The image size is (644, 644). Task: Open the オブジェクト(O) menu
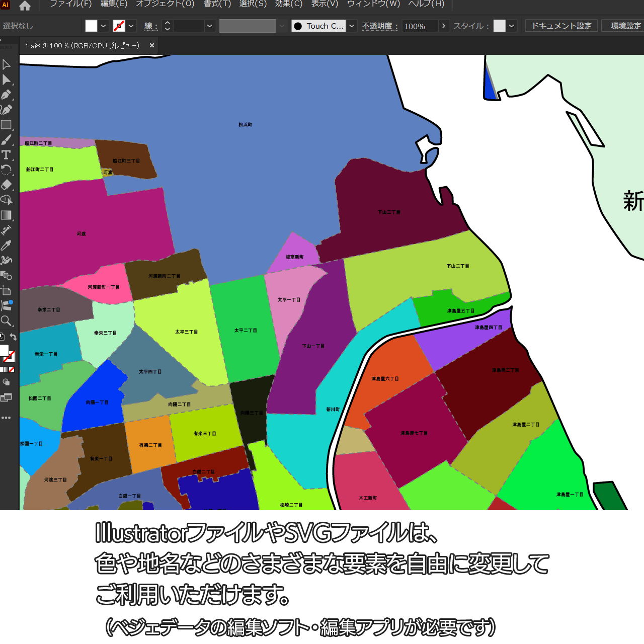[165, 4]
